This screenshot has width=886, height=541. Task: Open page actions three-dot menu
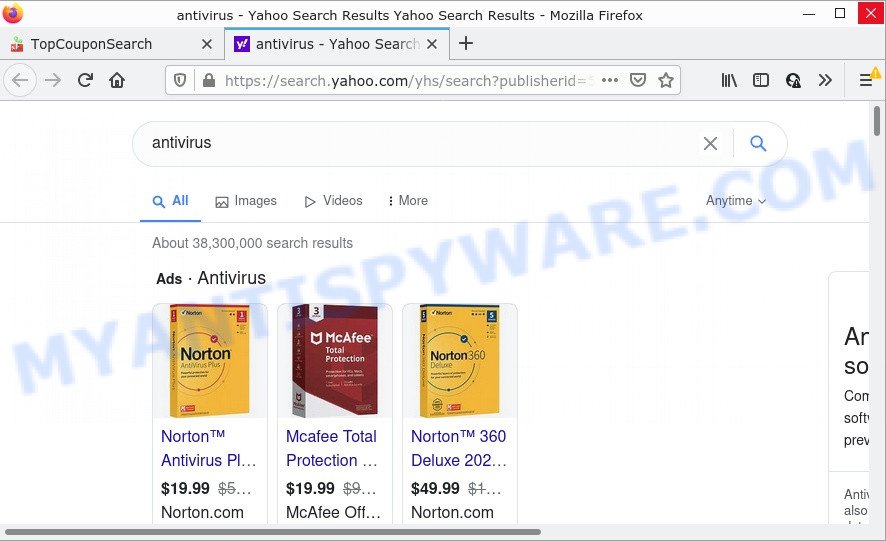[610, 80]
